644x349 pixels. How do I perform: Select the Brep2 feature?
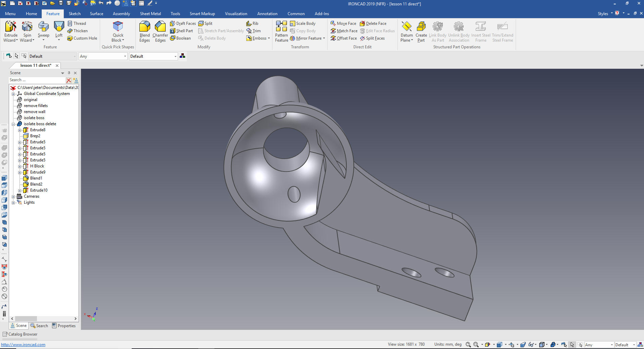click(x=35, y=136)
